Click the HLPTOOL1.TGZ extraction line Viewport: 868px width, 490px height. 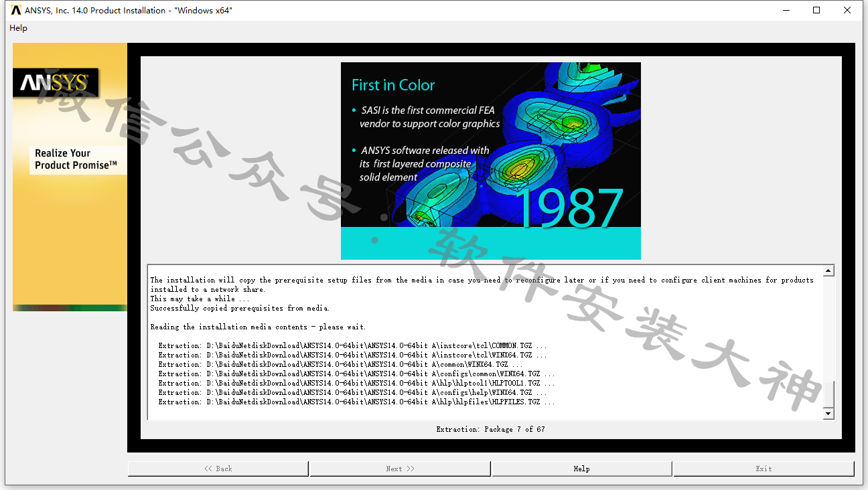(x=356, y=383)
